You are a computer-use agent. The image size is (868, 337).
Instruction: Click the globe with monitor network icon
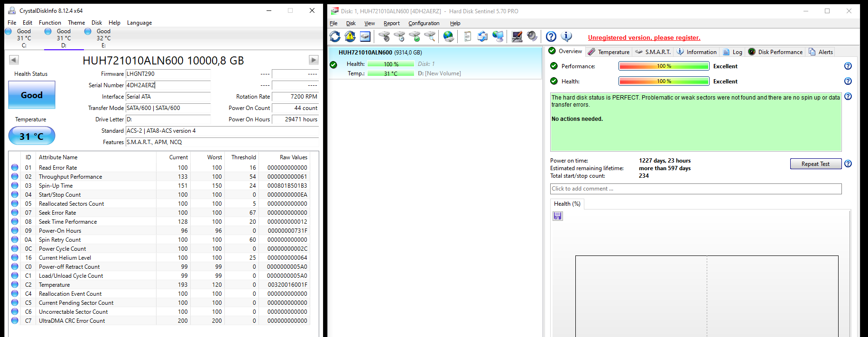pyautogui.click(x=498, y=36)
